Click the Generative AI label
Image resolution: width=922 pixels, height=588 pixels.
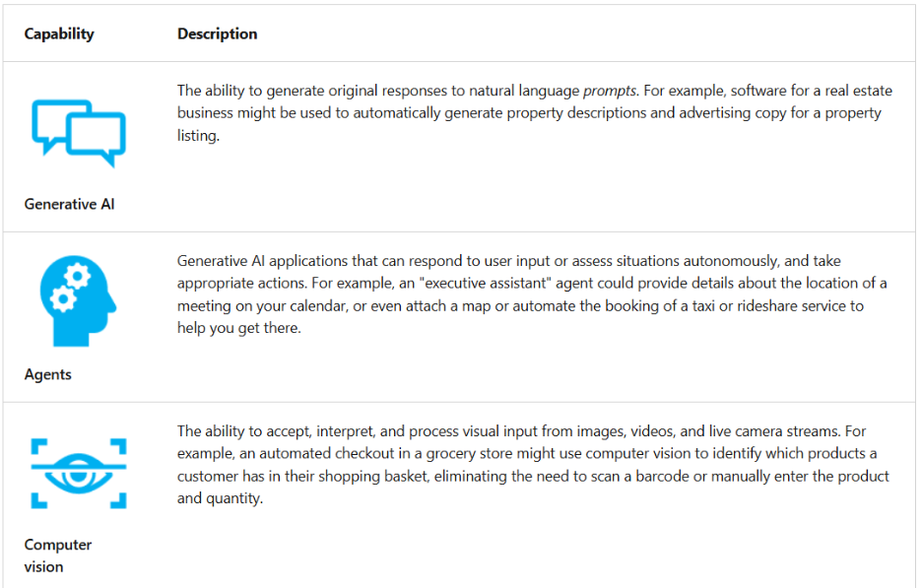click(69, 204)
